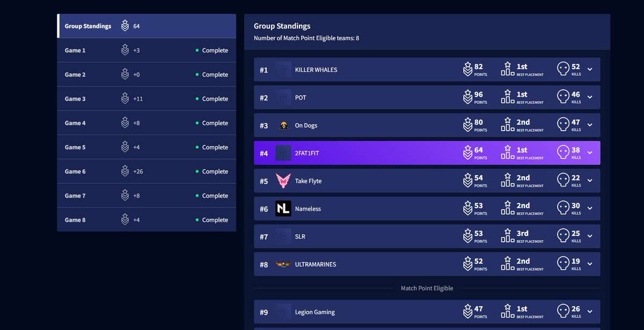Expand the KILLER WHALES row chevron

tap(590, 70)
